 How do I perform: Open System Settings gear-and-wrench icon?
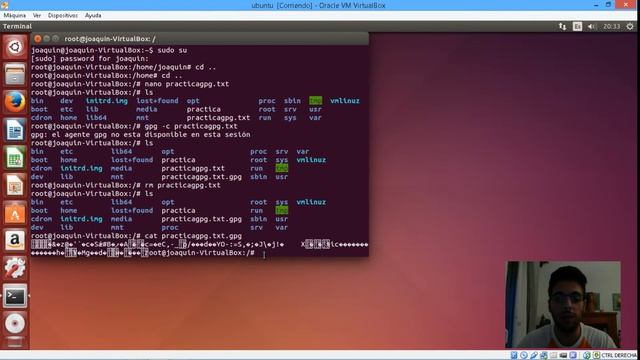point(15,269)
